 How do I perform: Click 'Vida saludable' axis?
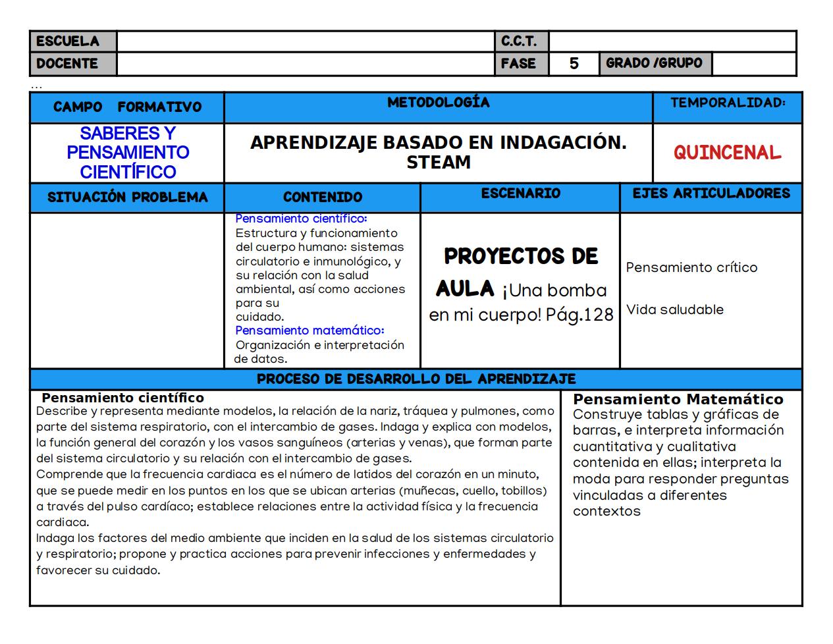674,309
